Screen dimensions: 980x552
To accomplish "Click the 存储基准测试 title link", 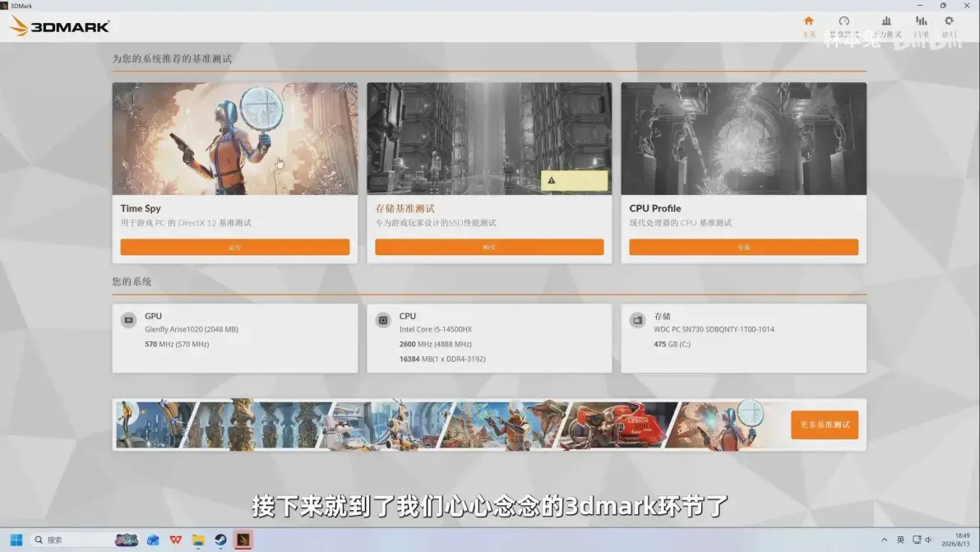I will (x=405, y=208).
